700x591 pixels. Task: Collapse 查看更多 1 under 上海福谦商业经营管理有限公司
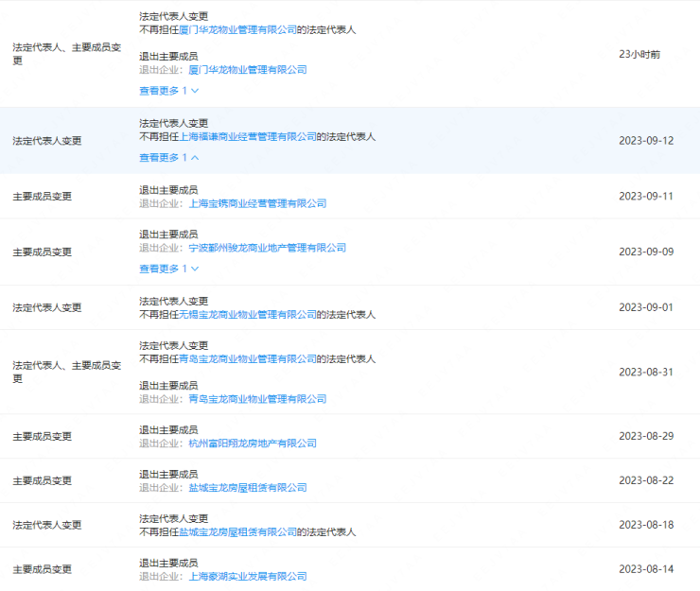click(168, 158)
